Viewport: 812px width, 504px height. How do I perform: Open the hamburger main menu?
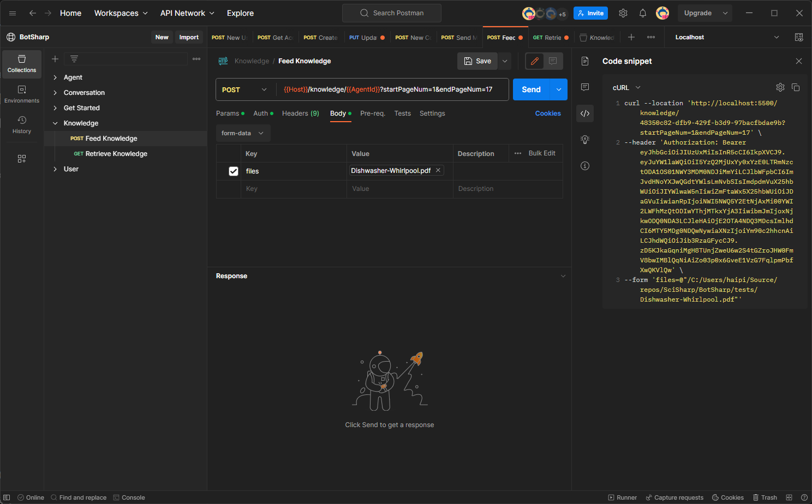pyautogui.click(x=13, y=13)
